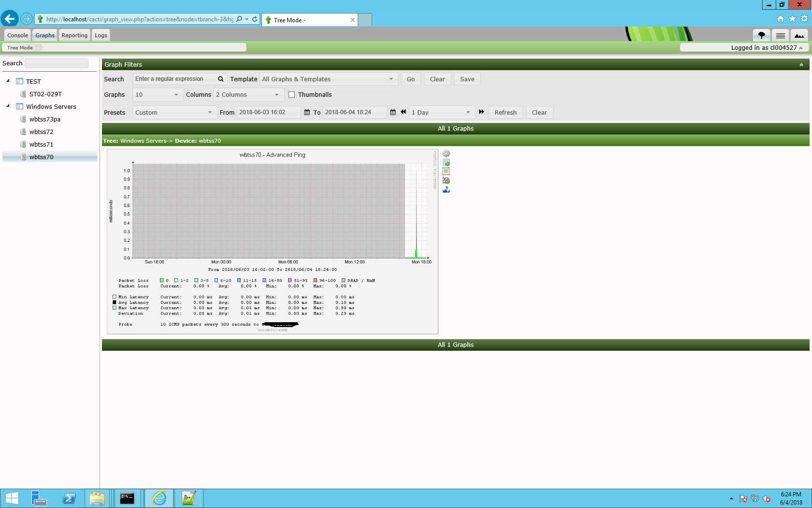Shift time range forward arrow

coord(481,112)
